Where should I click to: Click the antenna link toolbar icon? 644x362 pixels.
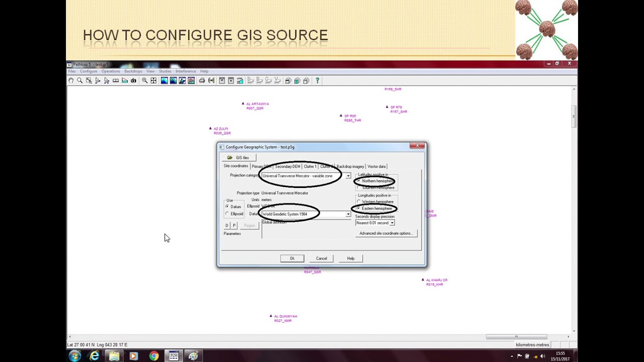click(x=211, y=80)
